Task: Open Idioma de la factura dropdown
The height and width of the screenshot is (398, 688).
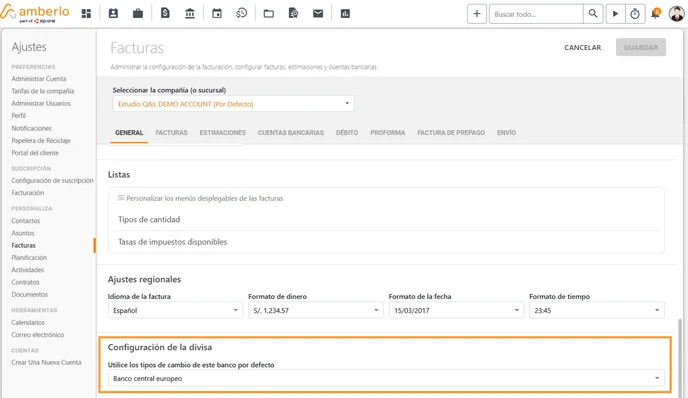Action: (175, 310)
